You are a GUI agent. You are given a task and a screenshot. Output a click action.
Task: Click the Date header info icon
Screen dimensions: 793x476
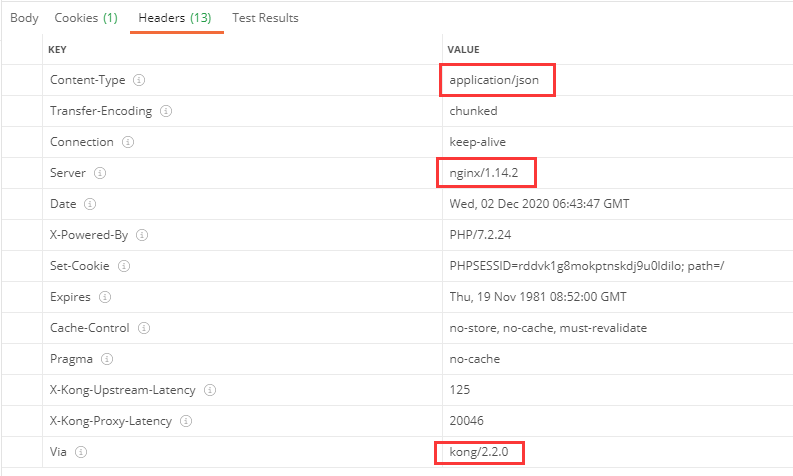pyautogui.click(x=90, y=204)
